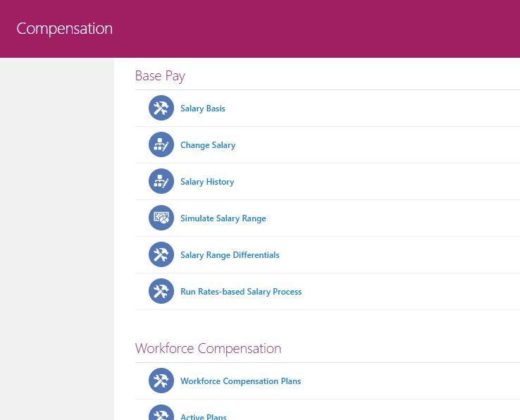Click the Workforce Compensation Plans tools icon

tap(161, 381)
